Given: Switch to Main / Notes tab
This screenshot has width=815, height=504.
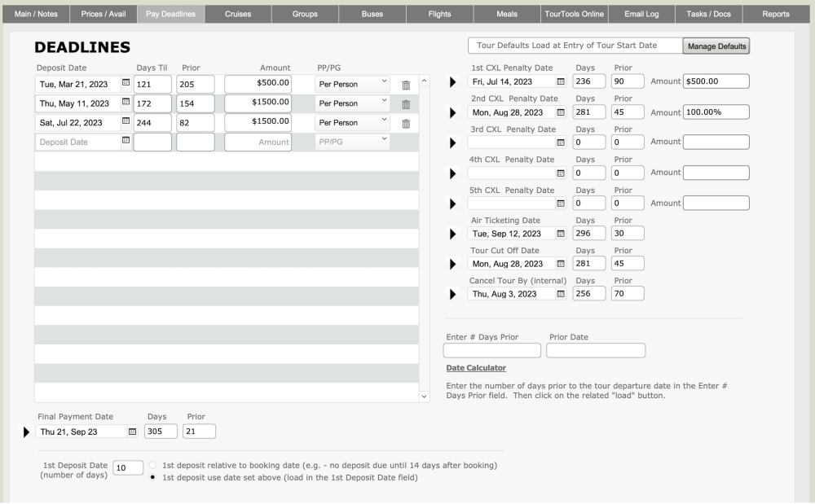Looking at the screenshot, I should (36, 14).
